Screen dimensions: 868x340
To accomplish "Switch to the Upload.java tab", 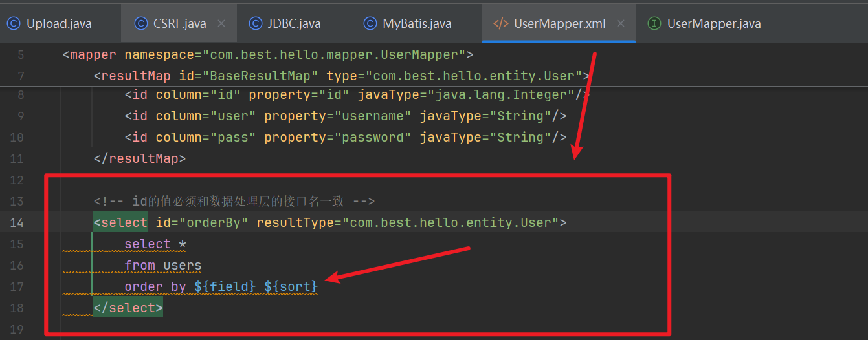I will (59, 24).
